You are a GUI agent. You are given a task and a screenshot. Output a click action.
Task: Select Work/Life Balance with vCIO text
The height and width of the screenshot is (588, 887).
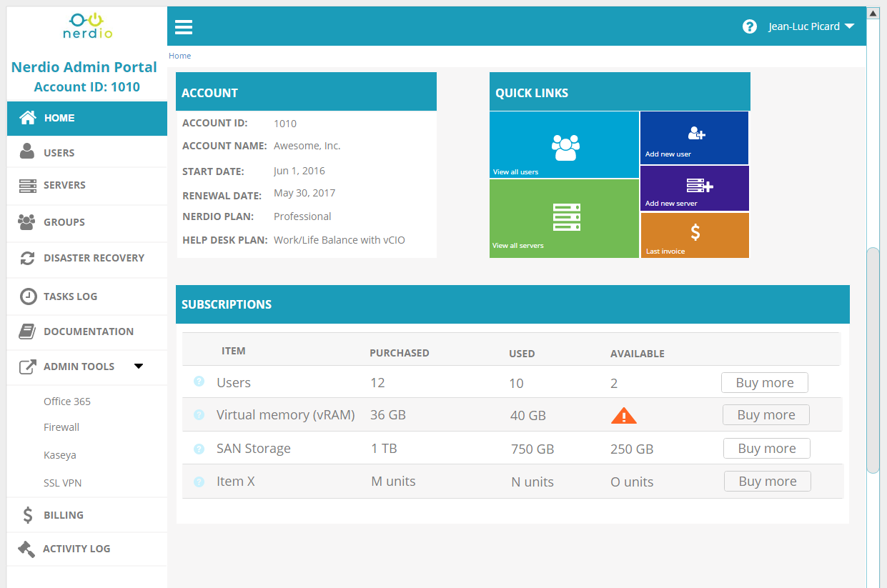point(340,240)
